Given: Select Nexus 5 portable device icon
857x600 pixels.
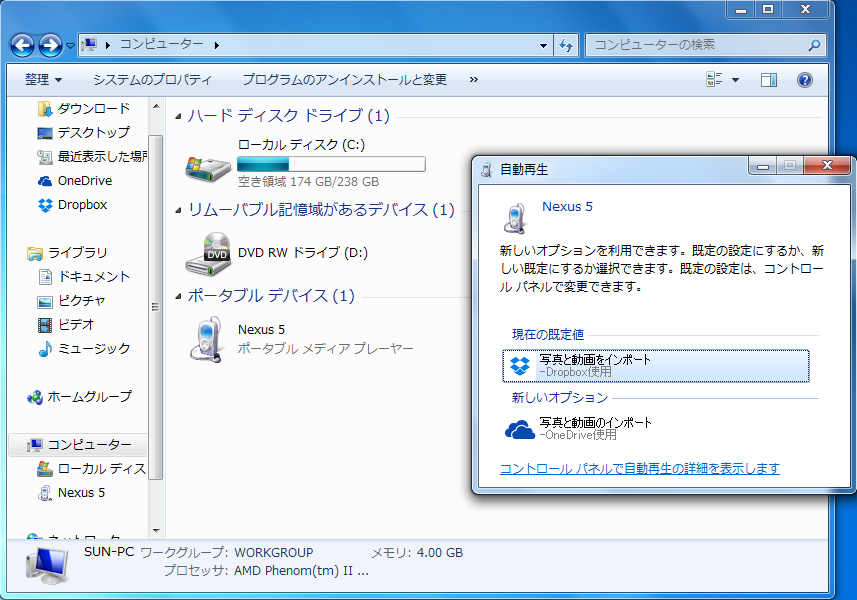Looking at the screenshot, I should 206,340.
